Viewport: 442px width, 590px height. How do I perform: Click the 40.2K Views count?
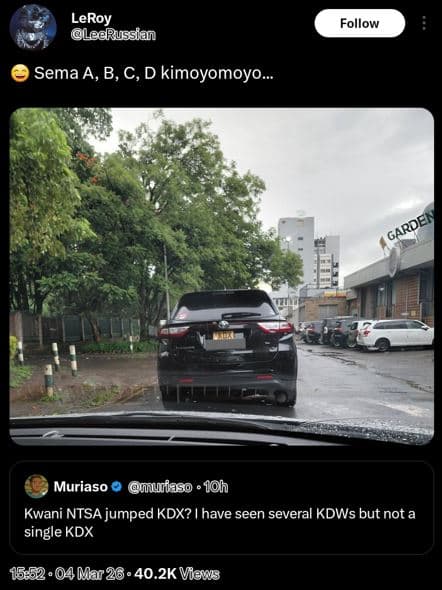[x=176, y=574]
